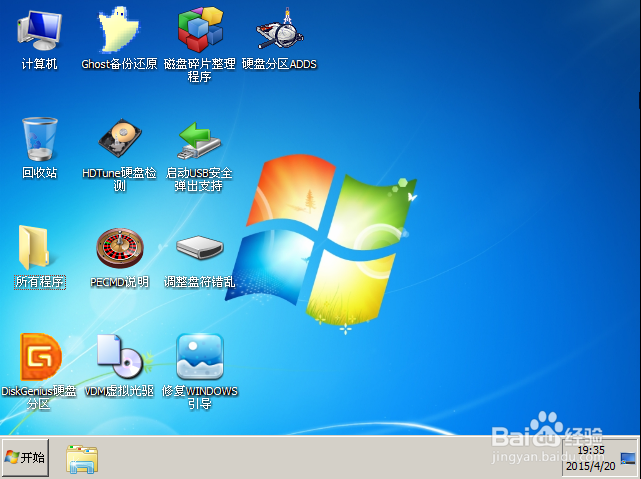This screenshot has width=641, height=479.
Task: Start 启动USB安全弹出支持 icon
Action: pyautogui.click(x=199, y=140)
